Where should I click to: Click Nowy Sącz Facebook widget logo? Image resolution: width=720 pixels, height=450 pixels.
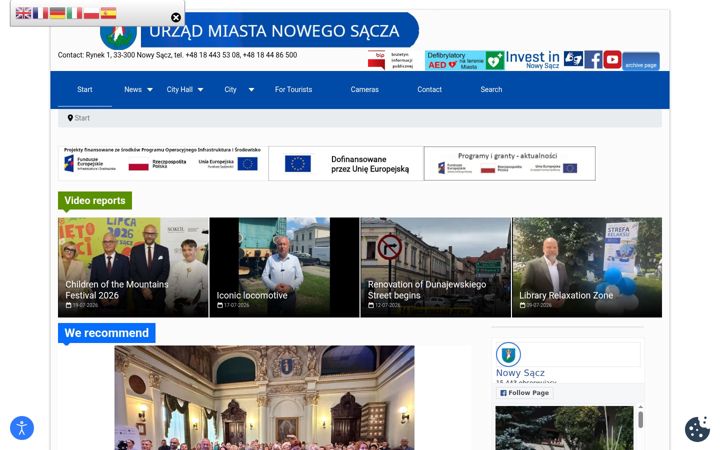point(508,354)
